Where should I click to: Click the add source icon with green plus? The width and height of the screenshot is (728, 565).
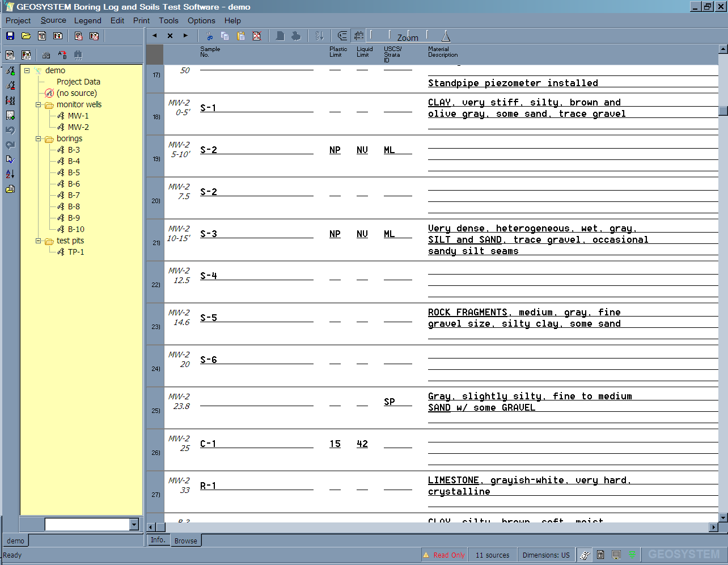[x=10, y=71]
